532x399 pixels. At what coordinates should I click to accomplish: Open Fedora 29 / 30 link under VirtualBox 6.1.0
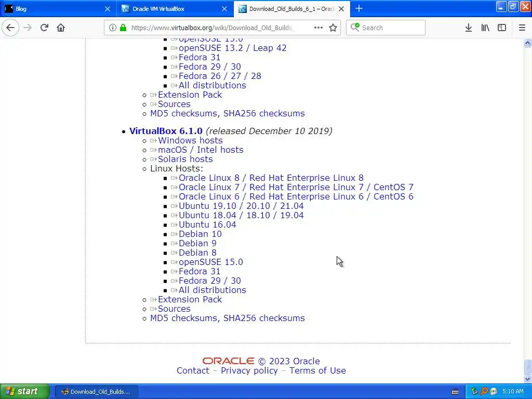coord(210,281)
